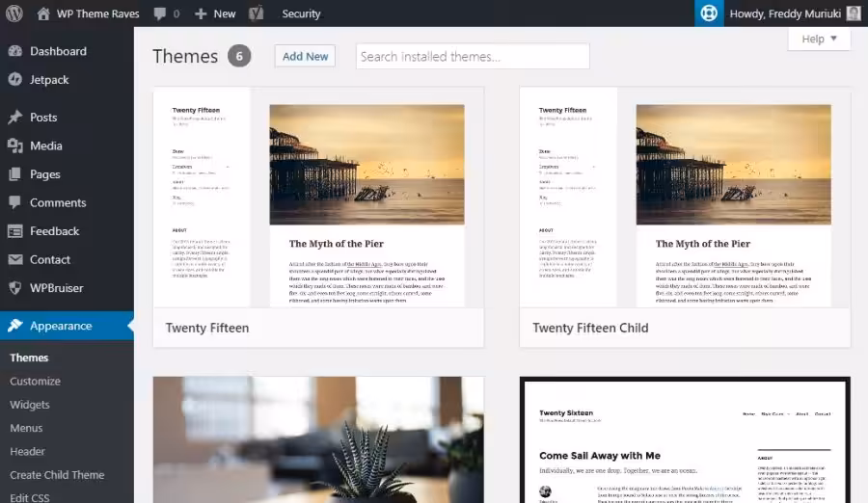Click the Contact envelope icon
Viewport: 868px width, 503px height.
click(14, 259)
